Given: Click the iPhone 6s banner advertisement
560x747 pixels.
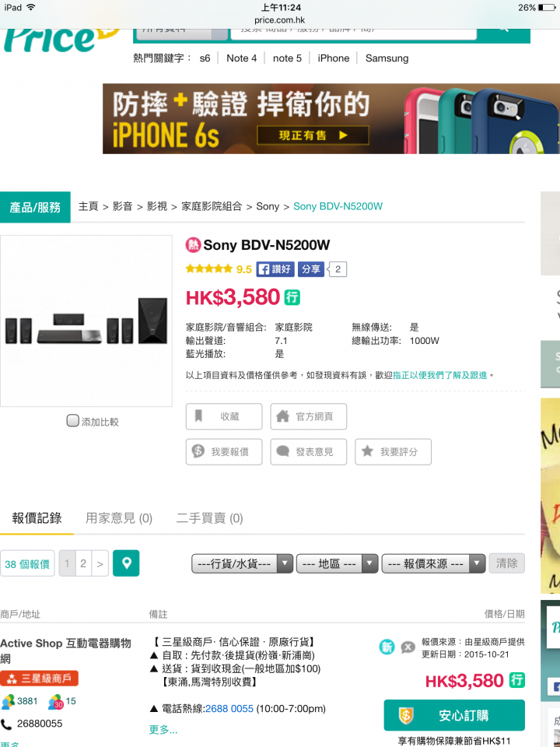Looking at the screenshot, I should coord(331,118).
